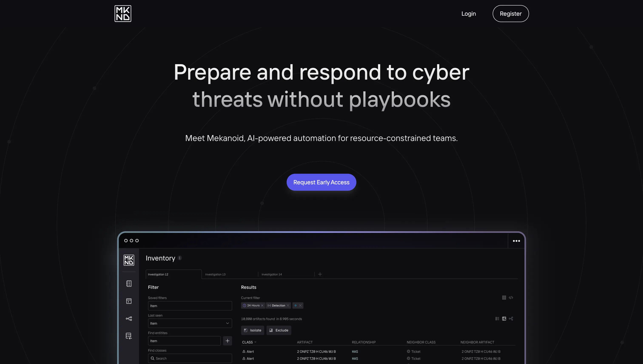Select the grid layout icon in results

click(504, 318)
